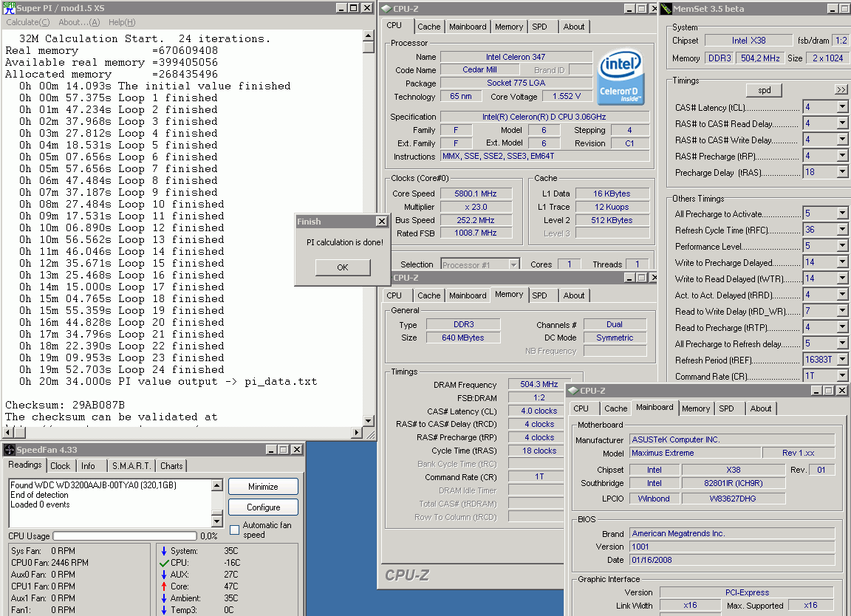The image size is (851, 616).
Task: Toggle Automatic fan speed checkbox
Action: pyautogui.click(x=234, y=530)
